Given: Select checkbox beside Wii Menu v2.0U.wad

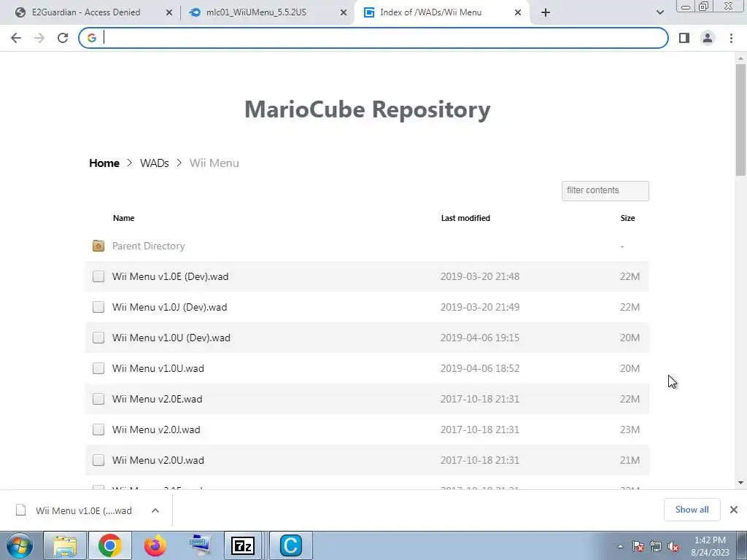Looking at the screenshot, I should click(98, 460).
